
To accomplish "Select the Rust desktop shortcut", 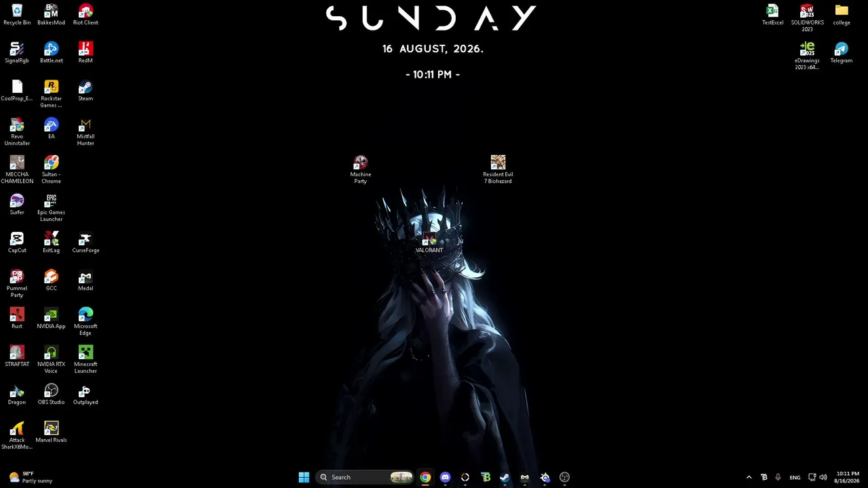I will pos(17,319).
